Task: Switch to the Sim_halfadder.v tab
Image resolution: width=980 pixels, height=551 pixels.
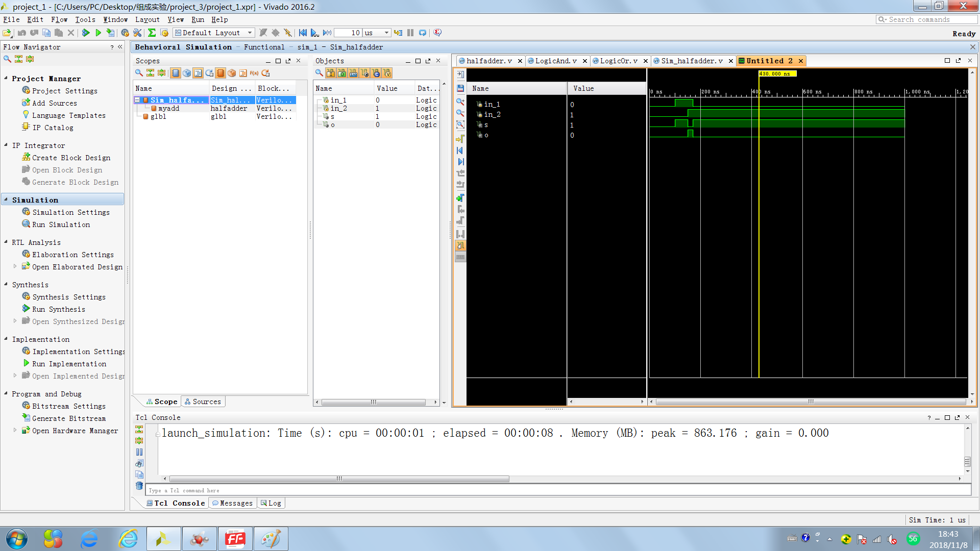Action: (x=692, y=61)
